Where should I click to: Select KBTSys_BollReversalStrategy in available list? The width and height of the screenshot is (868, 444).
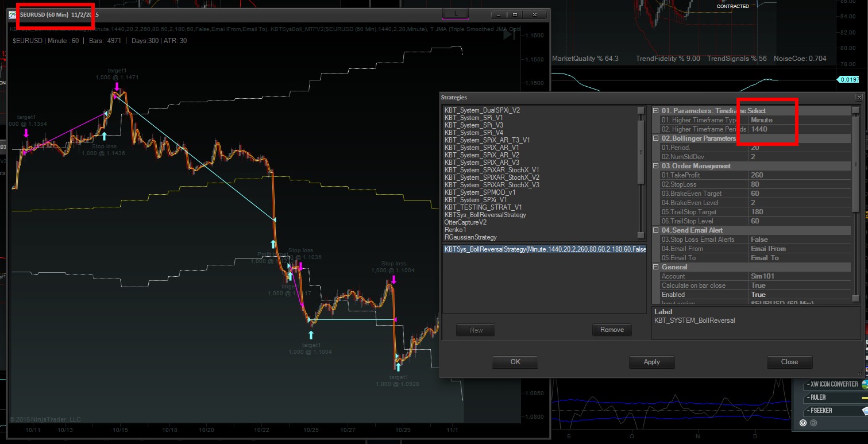tap(485, 215)
